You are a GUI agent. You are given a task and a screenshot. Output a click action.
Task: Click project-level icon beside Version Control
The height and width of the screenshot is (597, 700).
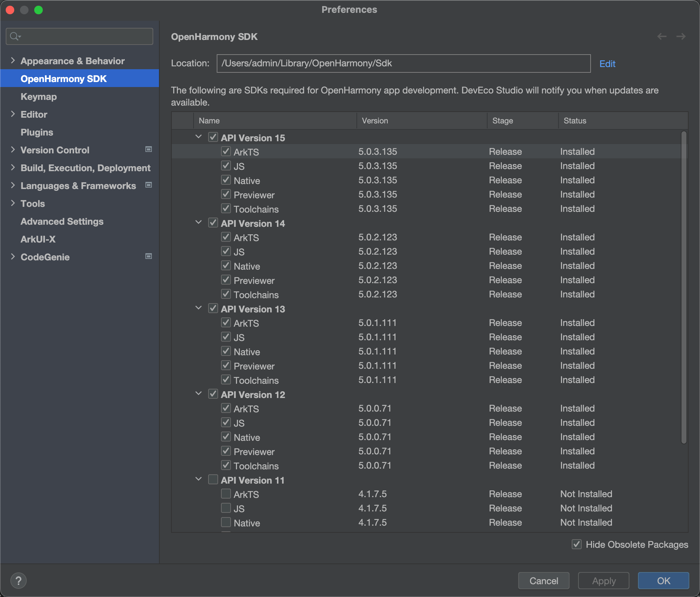point(149,149)
